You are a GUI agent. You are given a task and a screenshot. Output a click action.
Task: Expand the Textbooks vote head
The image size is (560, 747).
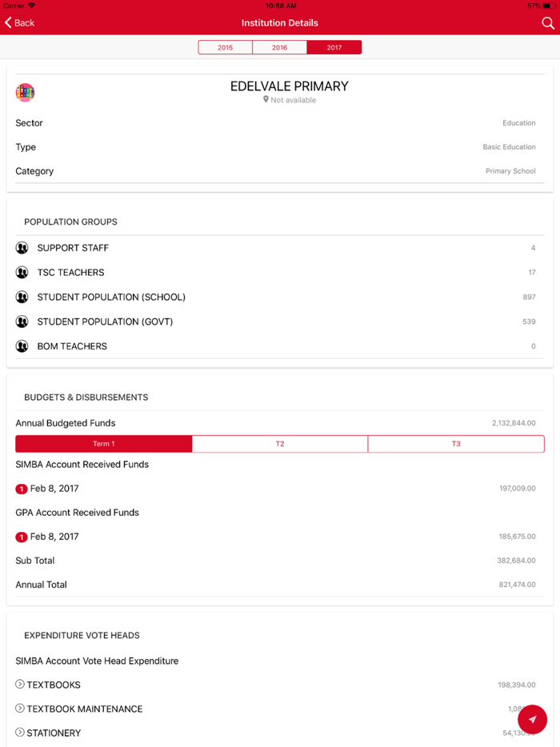[20, 685]
